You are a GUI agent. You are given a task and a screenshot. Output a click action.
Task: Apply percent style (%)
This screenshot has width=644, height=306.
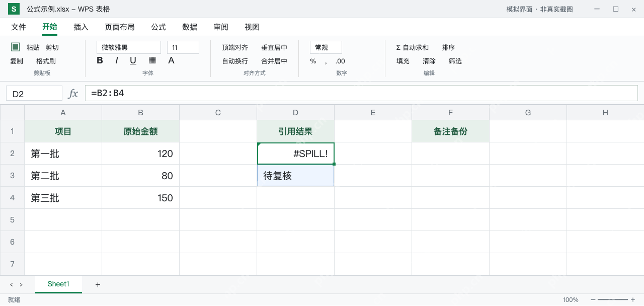313,61
